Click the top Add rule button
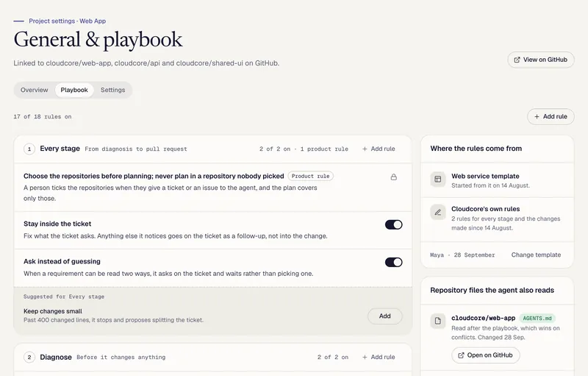The height and width of the screenshot is (376, 588). pyautogui.click(x=551, y=117)
